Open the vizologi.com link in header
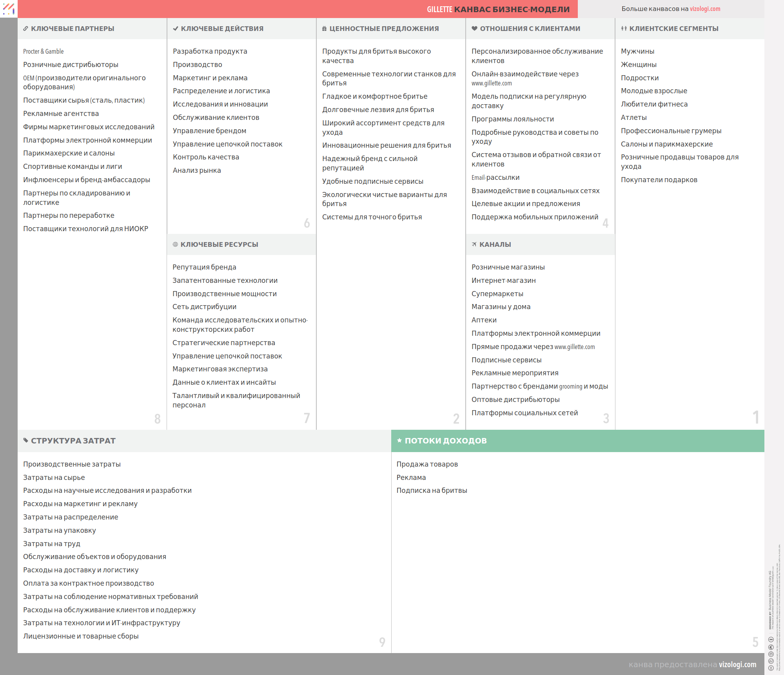Image resolution: width=784 pixels, height=675 pixels. point(705,9)
